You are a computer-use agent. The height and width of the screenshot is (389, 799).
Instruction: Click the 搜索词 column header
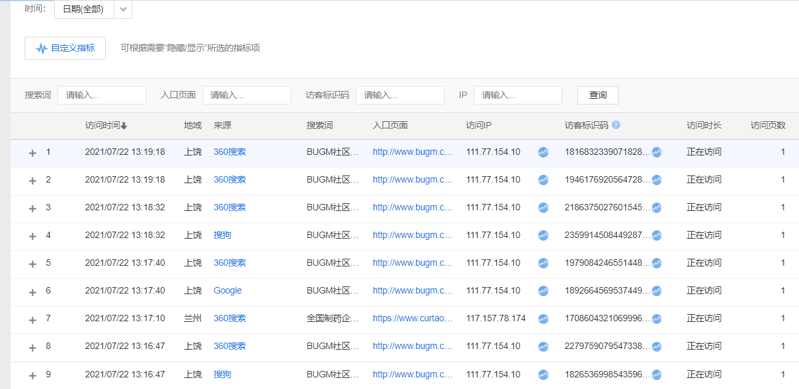319,125
